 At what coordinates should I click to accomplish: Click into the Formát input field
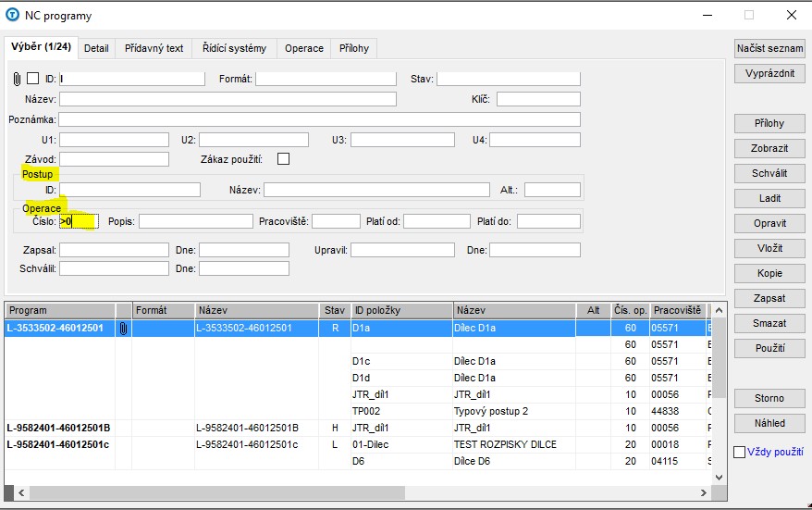(326, 79)
